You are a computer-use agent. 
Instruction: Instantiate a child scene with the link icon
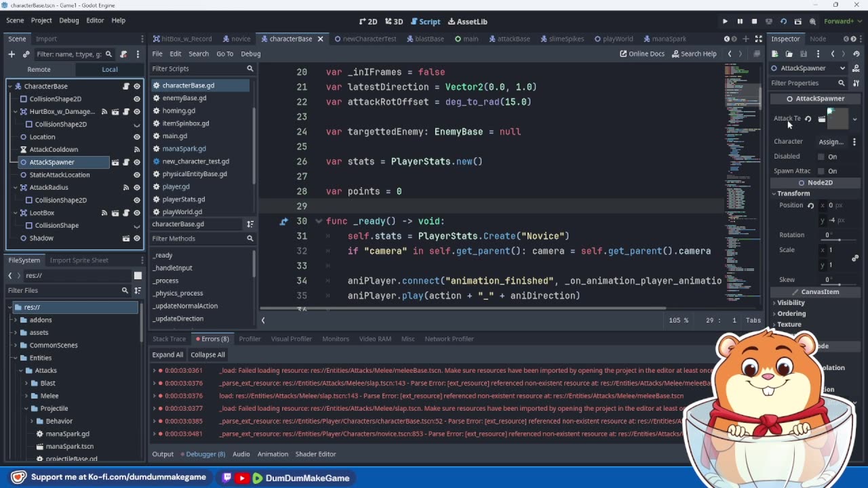26,54
